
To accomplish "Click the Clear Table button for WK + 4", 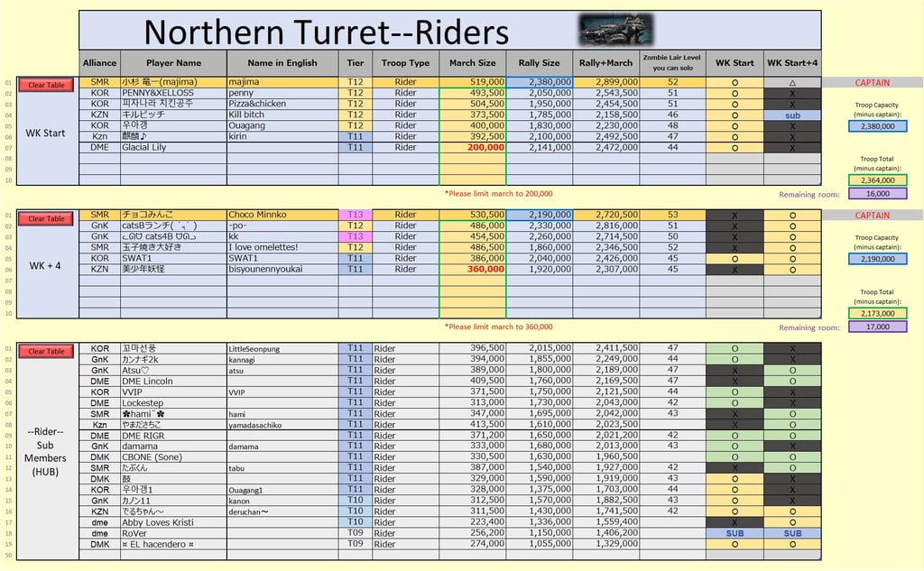I will (46, 218).
